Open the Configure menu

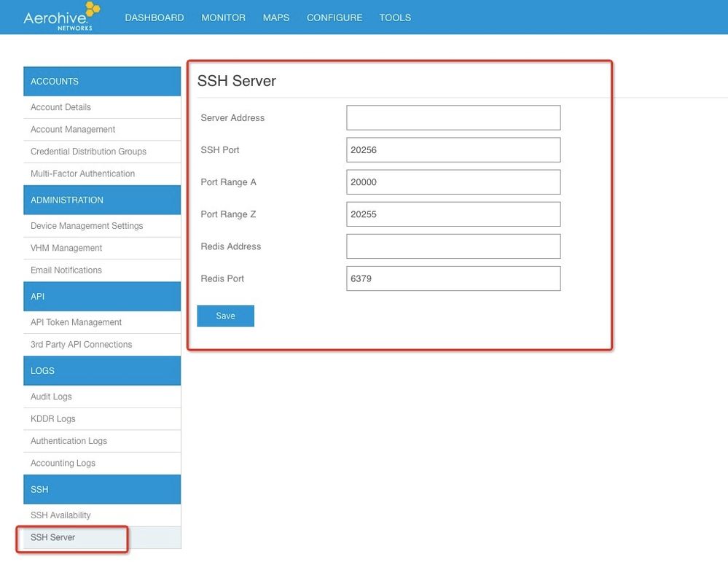[334, 17]
